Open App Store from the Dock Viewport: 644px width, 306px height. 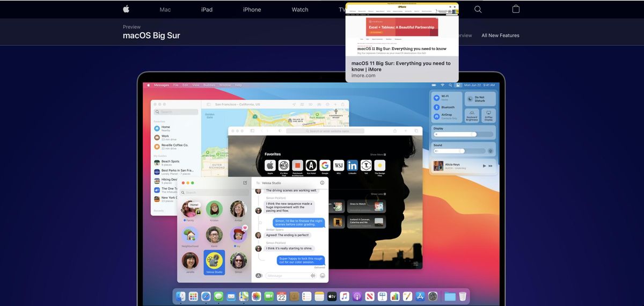(x=420, y=296)
